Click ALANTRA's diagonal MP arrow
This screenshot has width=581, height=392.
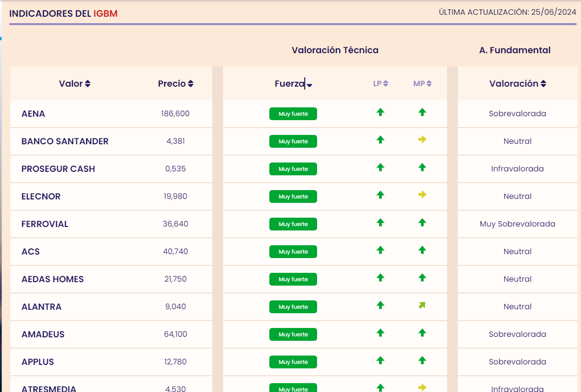coord(422,305)
